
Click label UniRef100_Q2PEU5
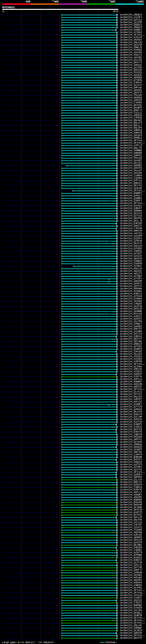(131, 100)
